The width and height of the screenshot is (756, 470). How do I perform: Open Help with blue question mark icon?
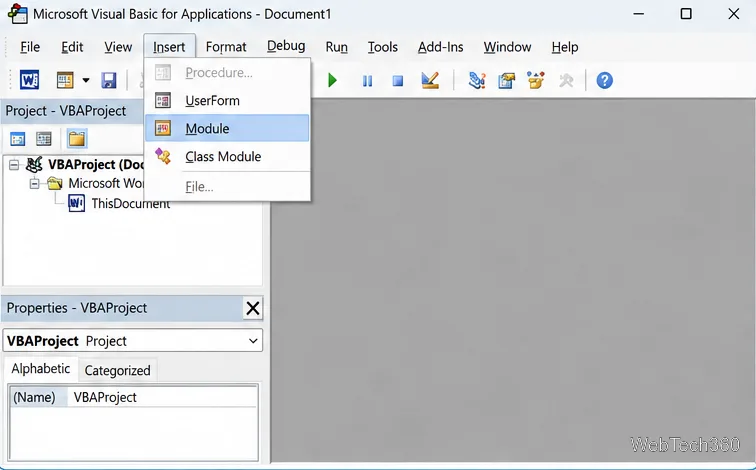pyautogui.click(x=604, y=80)
